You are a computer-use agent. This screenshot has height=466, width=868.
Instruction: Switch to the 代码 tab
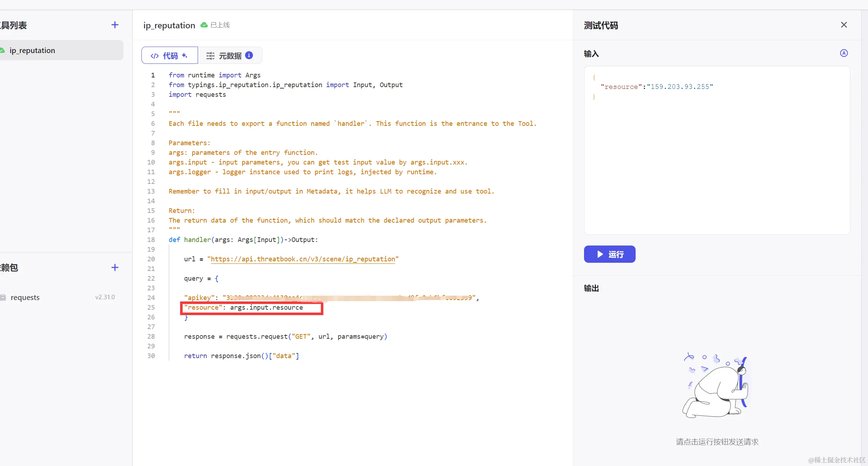tap(170, 56)
